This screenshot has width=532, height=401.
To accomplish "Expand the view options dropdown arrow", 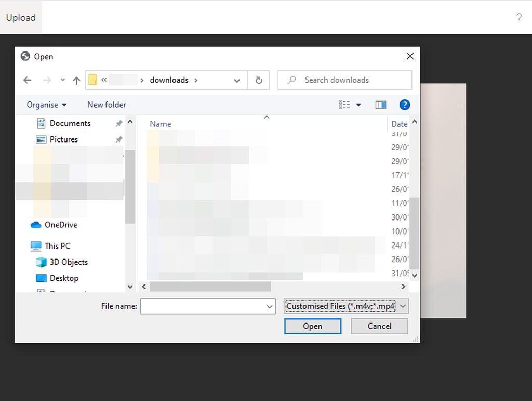I will [358, 104].
